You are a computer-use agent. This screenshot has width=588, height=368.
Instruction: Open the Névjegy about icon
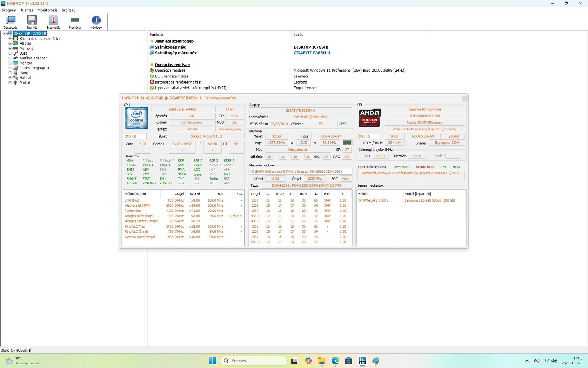point(96,22)
